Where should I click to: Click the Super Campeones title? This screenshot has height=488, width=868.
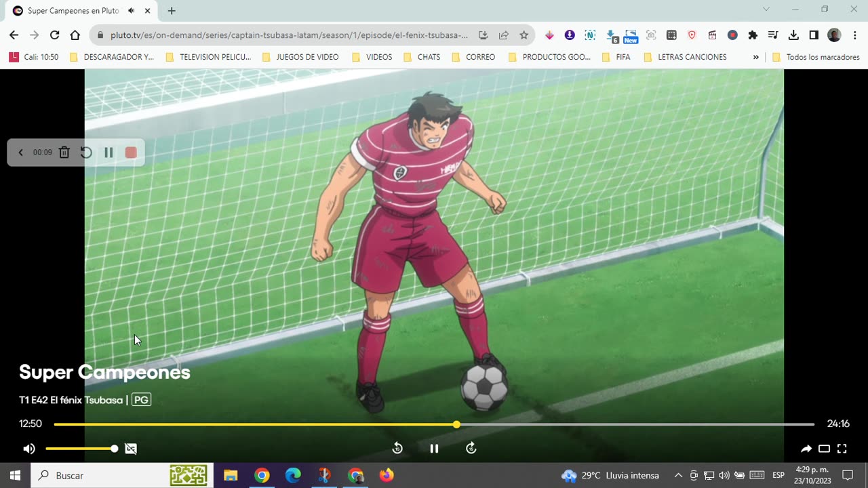click(x=104, y=372)
